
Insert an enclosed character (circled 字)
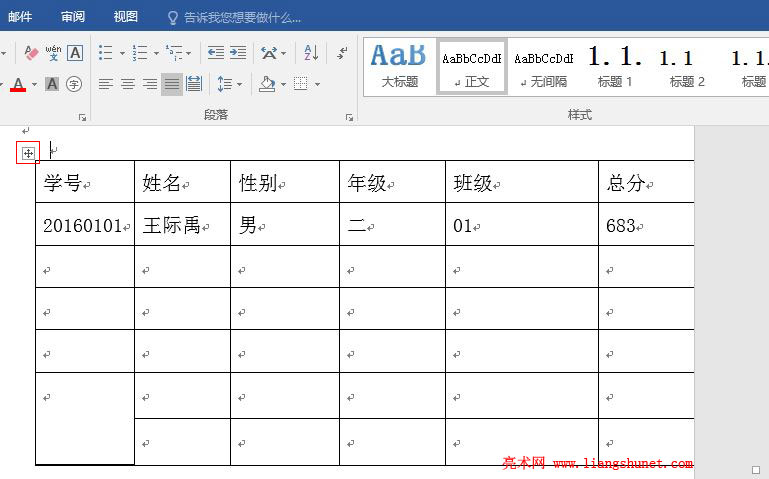point(74,84)
